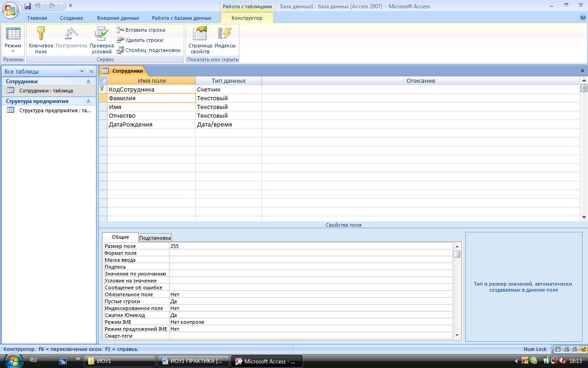
Task: Open the Режим view switcher
Action: point(13,40)
